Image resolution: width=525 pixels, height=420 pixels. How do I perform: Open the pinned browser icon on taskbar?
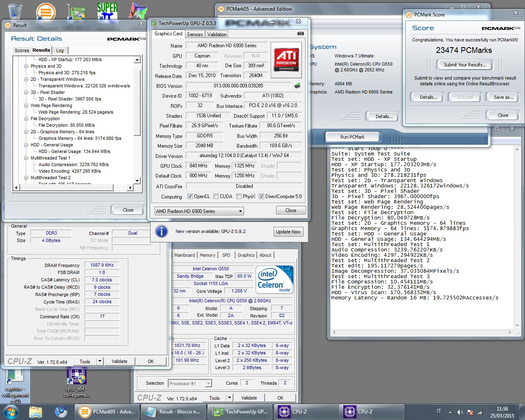tap(61, 412)
